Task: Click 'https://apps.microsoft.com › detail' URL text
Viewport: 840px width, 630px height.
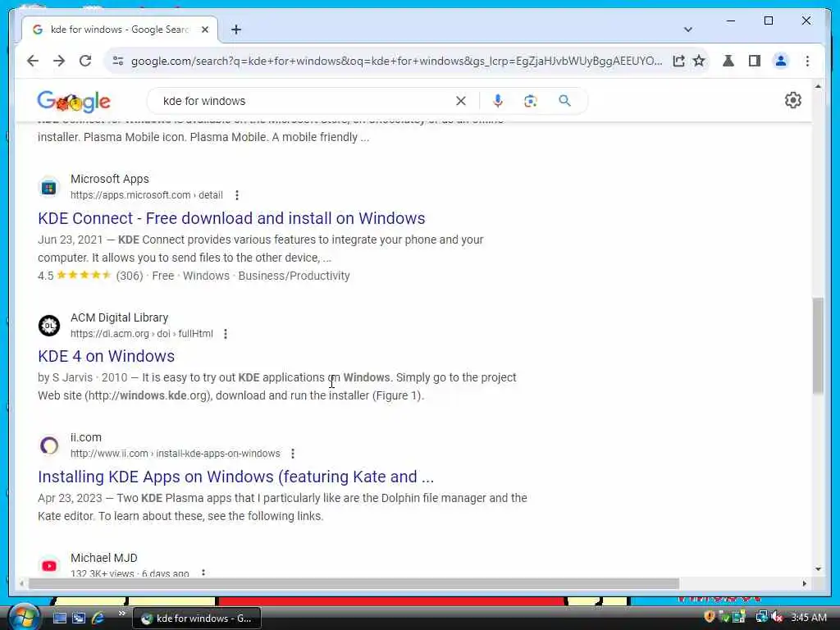Action: pos(147,195)
